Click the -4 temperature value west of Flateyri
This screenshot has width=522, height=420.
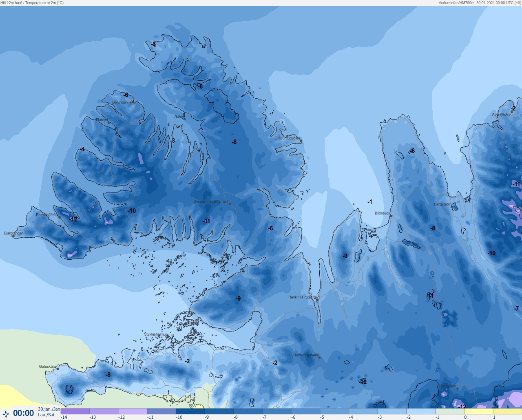pos(82,149)
